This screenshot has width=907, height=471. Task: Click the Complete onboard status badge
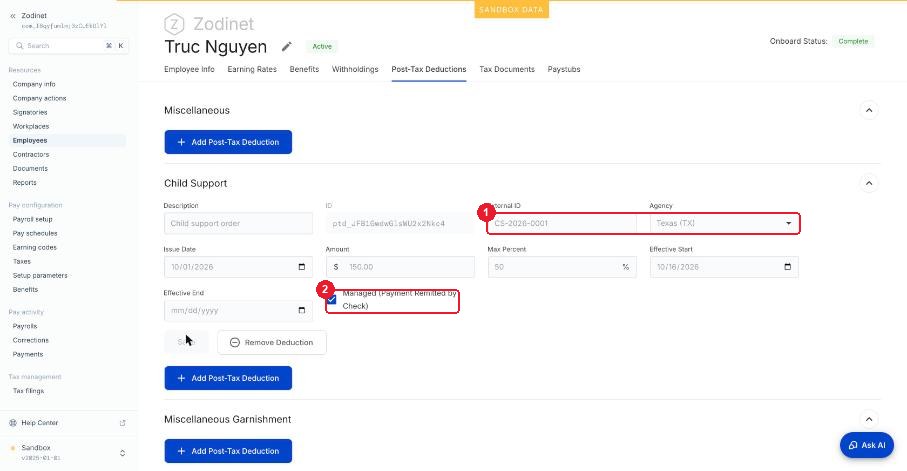pyautogui.click(x=853, y=41)
